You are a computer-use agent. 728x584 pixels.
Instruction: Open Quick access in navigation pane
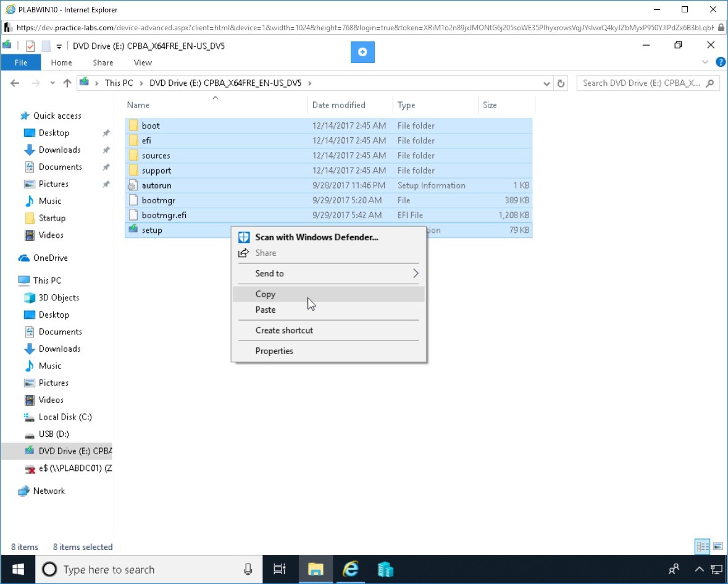(x=57, y=116)
